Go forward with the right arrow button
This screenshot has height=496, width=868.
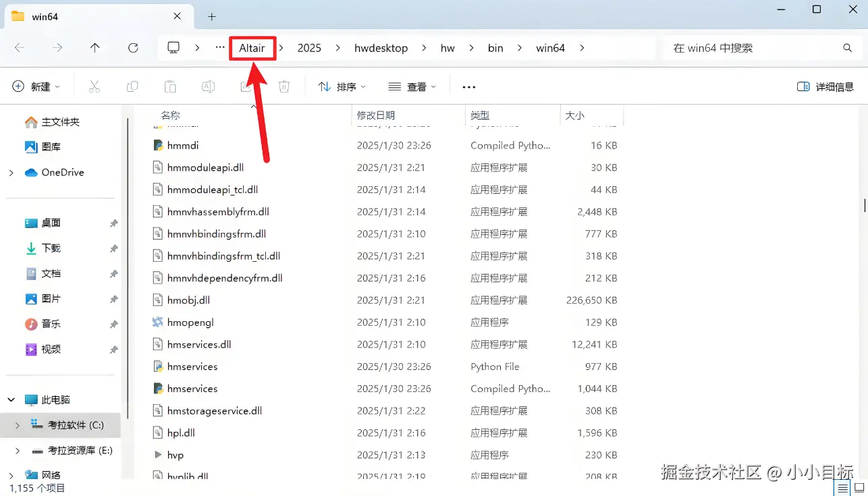(57, 48)
